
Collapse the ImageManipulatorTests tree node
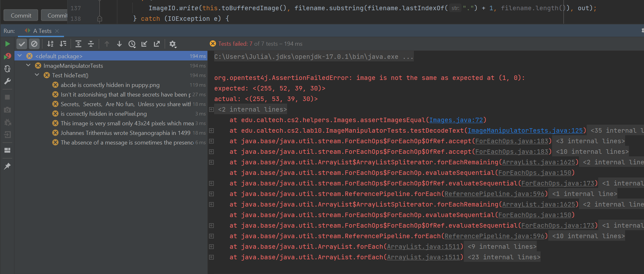coord(28,66)
